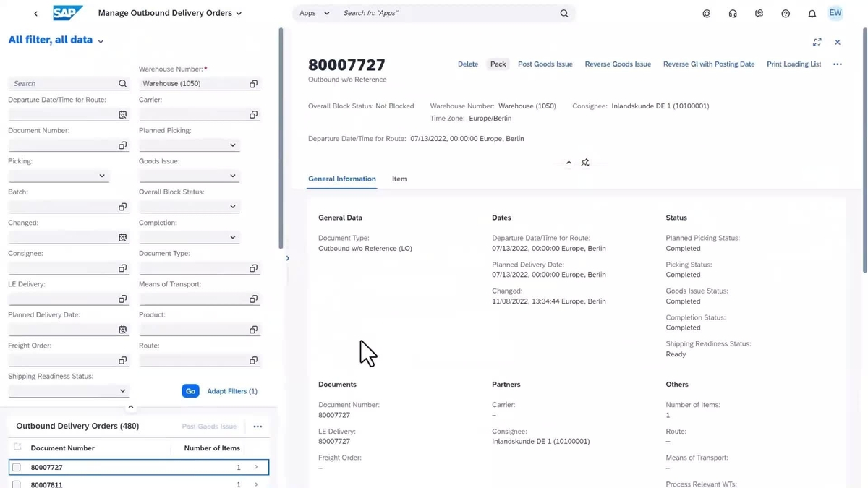Open the Shipping Readiness Status dropdown
This screenshot has width=868, height=488.
coord(122,391)
